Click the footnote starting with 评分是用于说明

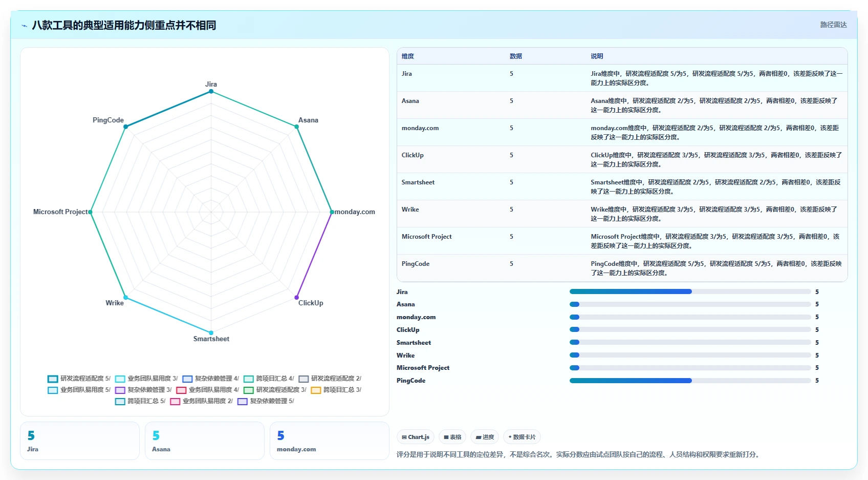[578, 454]
